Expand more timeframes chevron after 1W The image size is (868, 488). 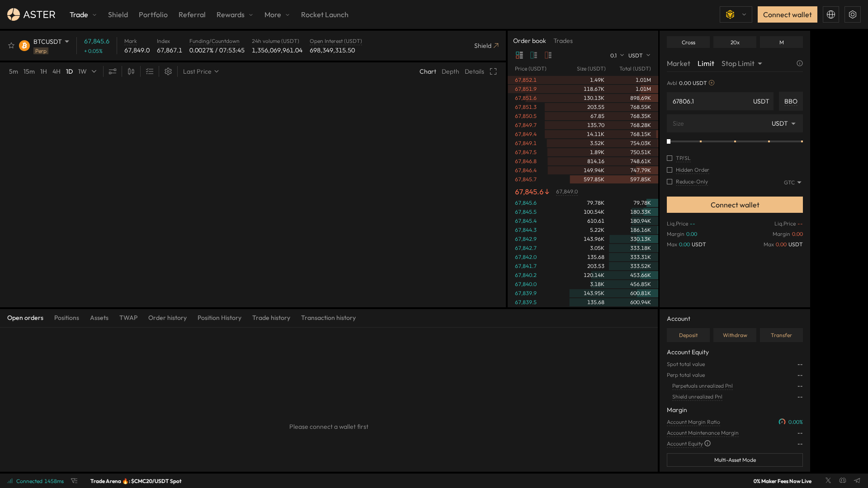click(x=94, y=71)
